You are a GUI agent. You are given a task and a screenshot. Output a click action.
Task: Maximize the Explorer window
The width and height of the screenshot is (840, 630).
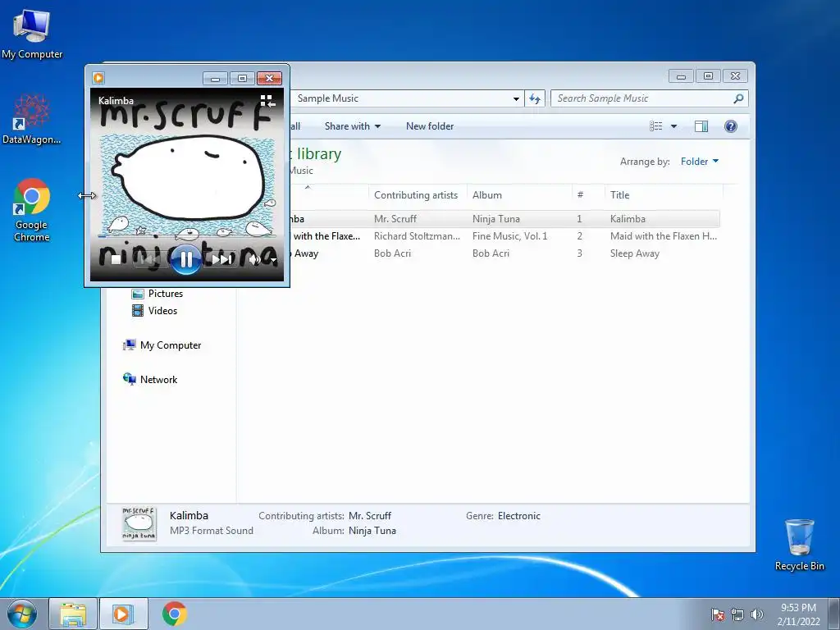click(708, 76)
